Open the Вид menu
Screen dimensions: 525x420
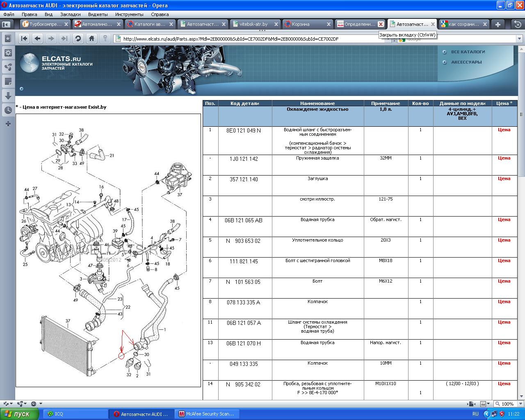48,14
